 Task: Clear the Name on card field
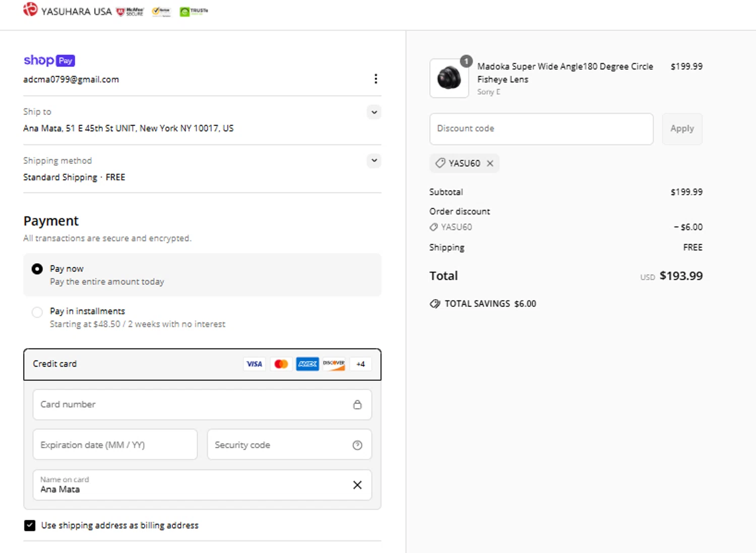pos(357,485)
